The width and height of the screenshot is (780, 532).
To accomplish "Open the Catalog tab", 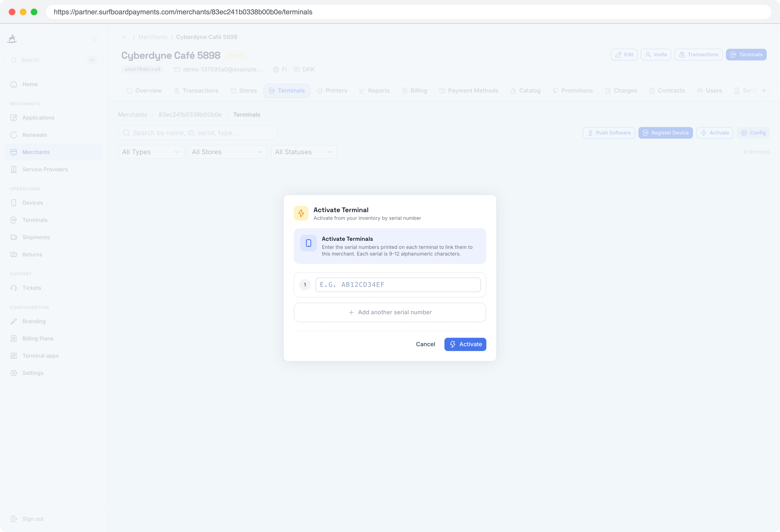I will (x=525, y=91).
